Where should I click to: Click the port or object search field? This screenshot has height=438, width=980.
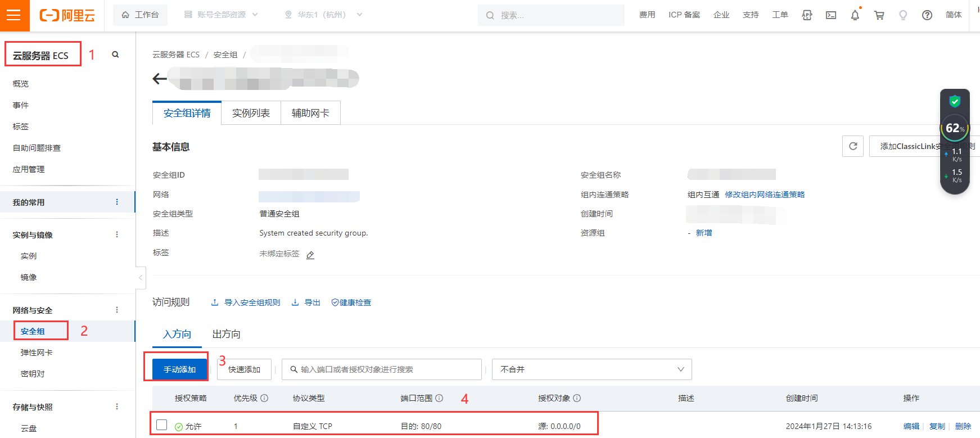(382, 369)
